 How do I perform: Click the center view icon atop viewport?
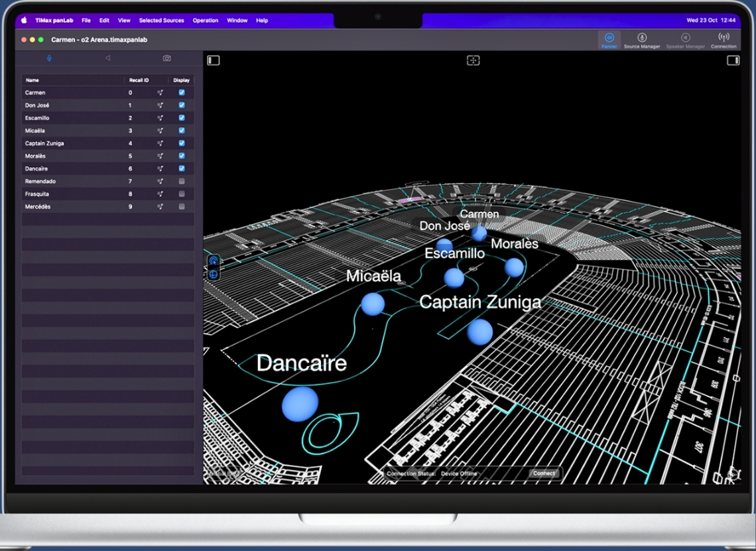(x=473, y=60)
